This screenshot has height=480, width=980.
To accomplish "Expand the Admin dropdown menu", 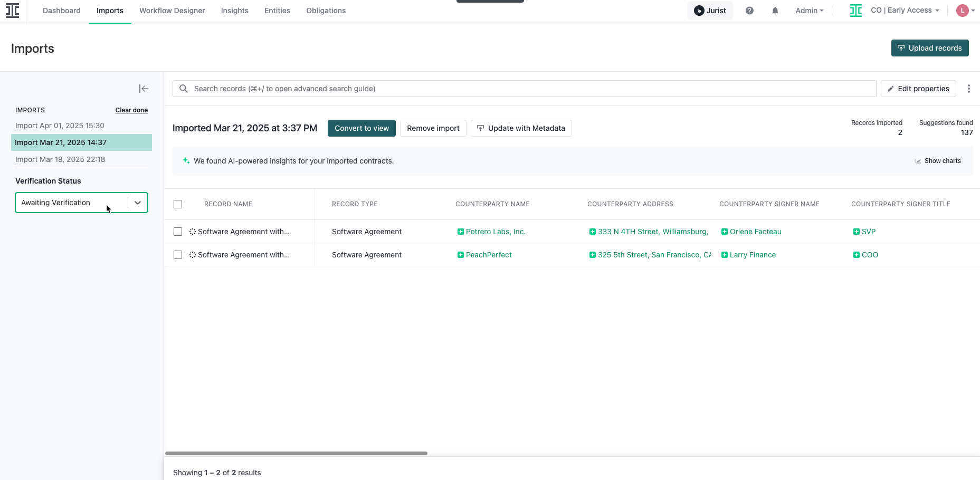I will pyautogui.click(x=809, y=11).
